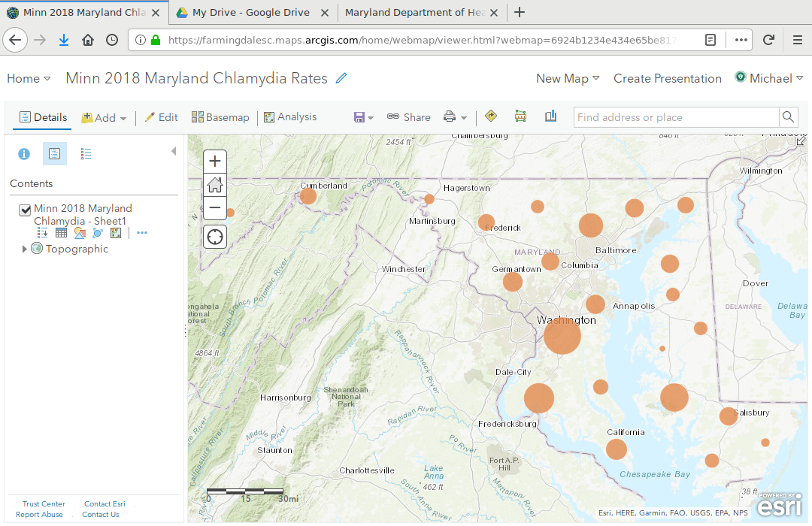Open the Print dropdown arrow
Viewport: 812px width, 526px height.
(x=462, y=117)
